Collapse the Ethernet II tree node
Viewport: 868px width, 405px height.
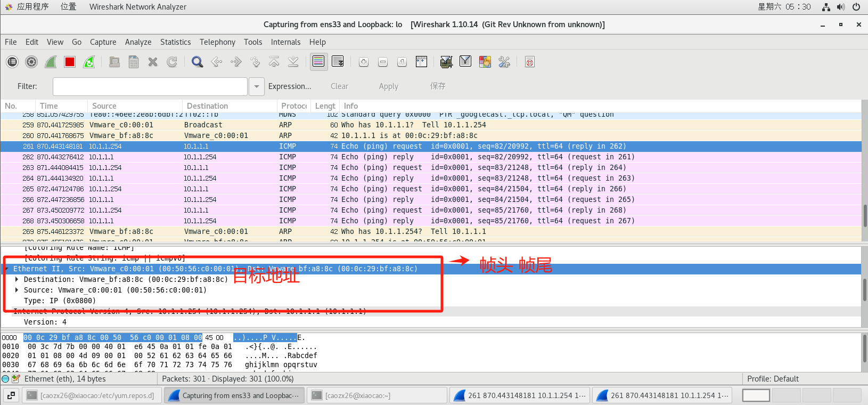pyautogui.click(x=6, y=269)
